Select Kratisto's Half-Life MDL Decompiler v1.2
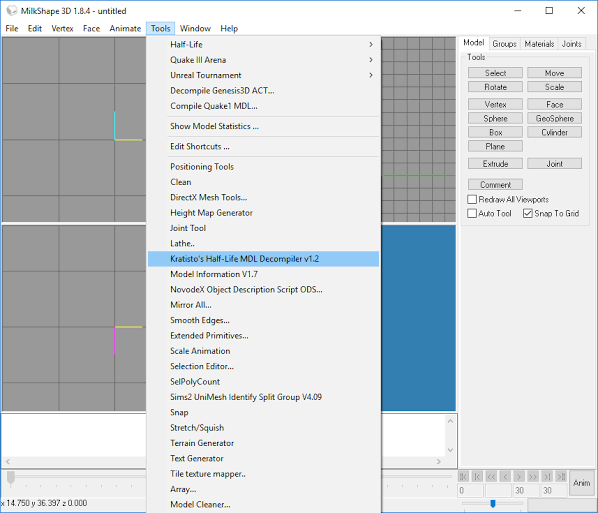The width and height of the screenshot is (598, 513). pyautogui.click(x=263, y=259)
